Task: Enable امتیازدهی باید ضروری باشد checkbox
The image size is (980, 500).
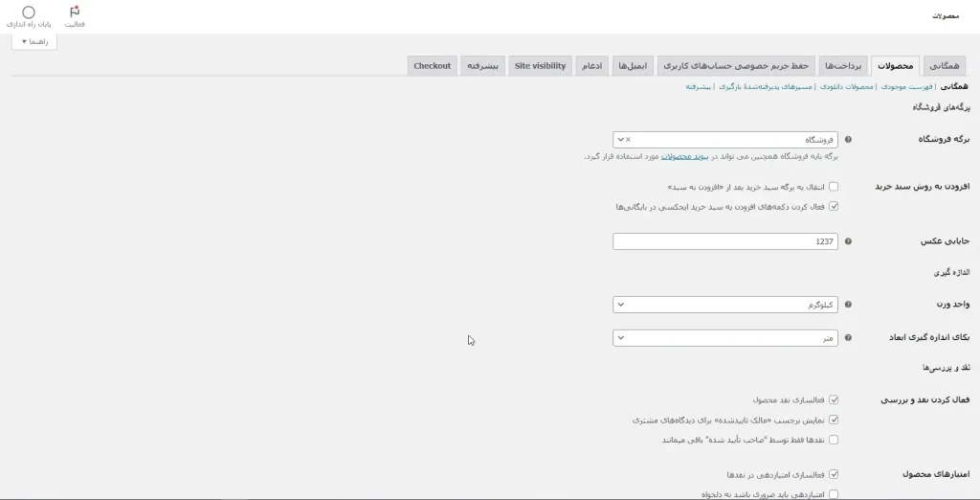Action: (x=834, y=494)
